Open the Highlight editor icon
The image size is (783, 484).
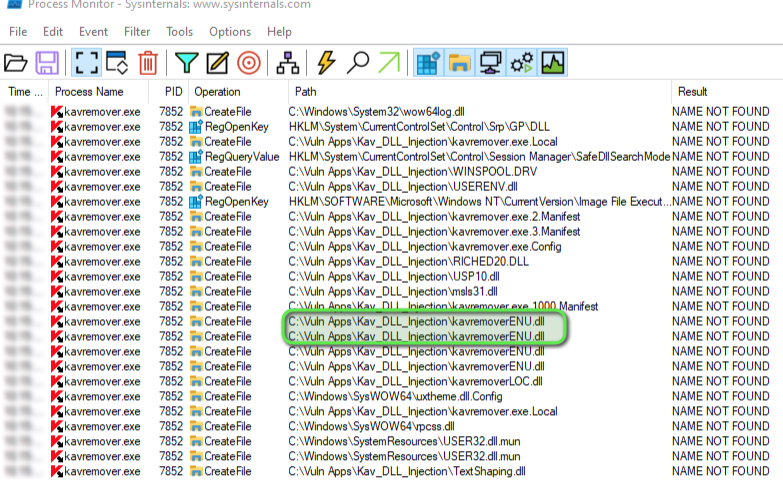217,63
